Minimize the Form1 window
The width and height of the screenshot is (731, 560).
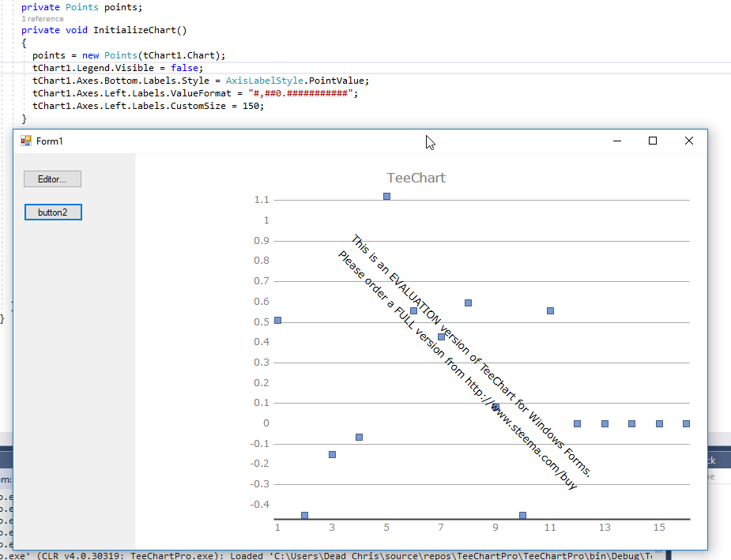click(x=616, y=141)
